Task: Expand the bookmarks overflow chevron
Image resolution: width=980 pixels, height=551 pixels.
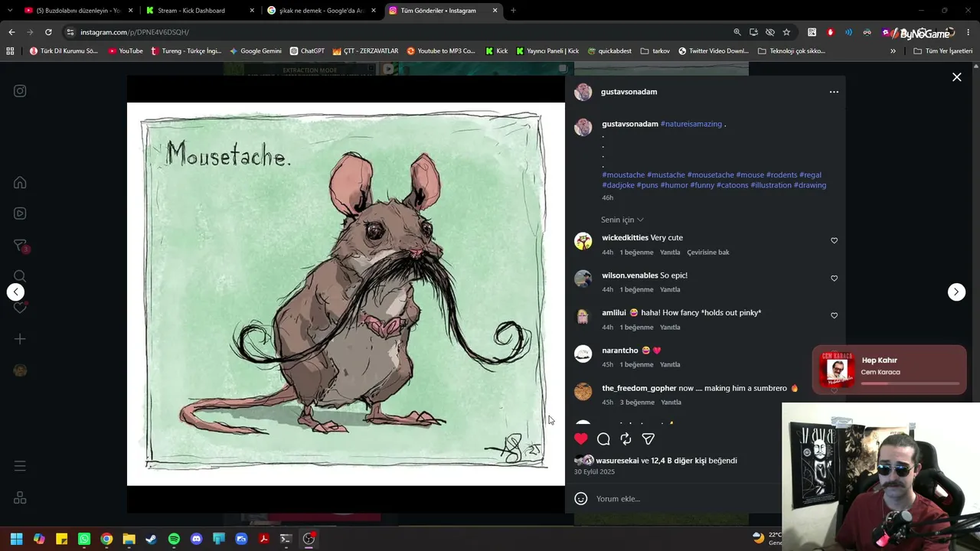Action: pos(893,51)
